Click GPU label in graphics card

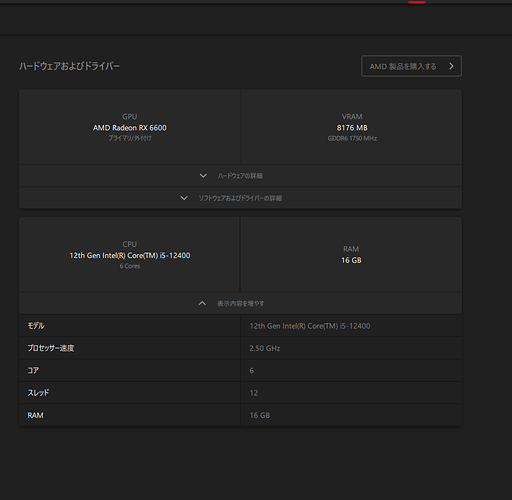(x=130, y=117)
